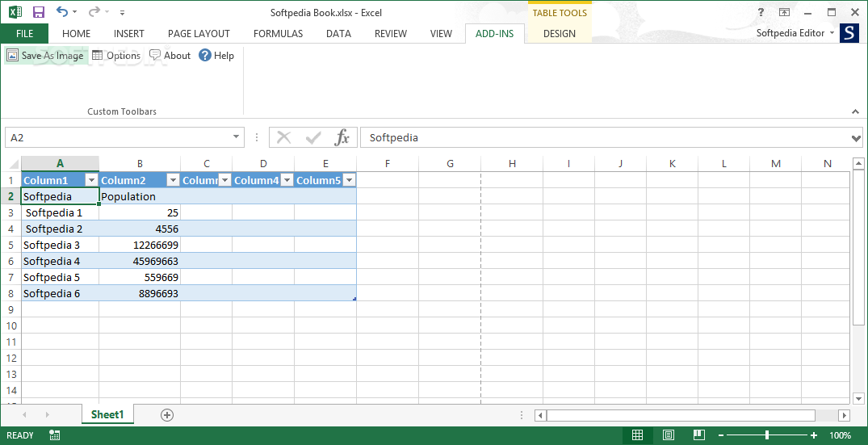Collapse the ribbon with the caret arrow
Screen dimensions: 868x445
pyautogui.click(x=855, y=111)
